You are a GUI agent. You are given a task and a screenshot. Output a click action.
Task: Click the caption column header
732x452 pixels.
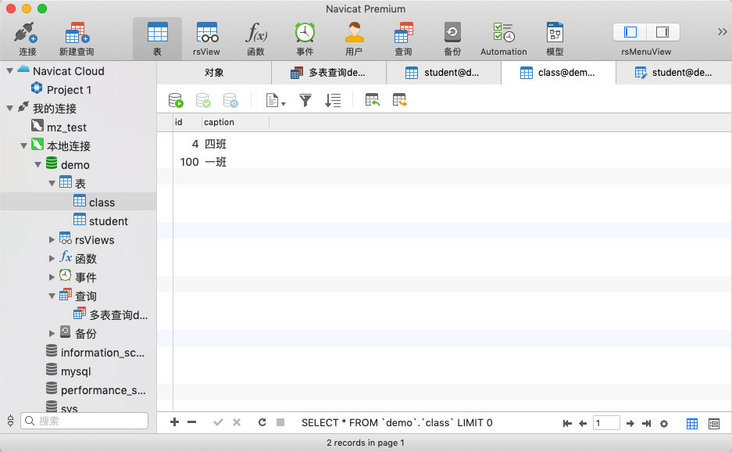[x=236, y=122]
